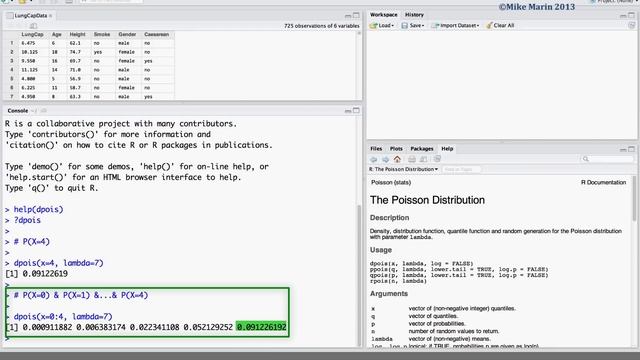Click the Gender column header
The width and height of the screenshot is (640, 360).
pos(127,34)
